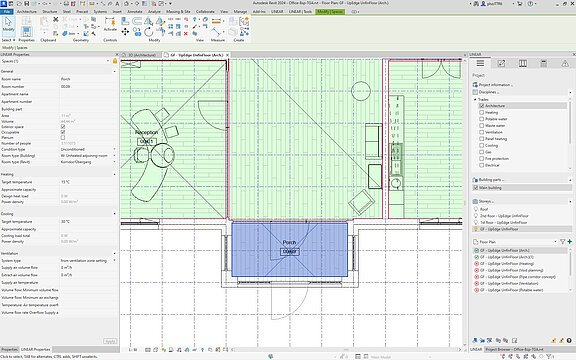The image size is (576, 360).
Task: Open the Annotate ribbon tab
Action: [134, 12]
